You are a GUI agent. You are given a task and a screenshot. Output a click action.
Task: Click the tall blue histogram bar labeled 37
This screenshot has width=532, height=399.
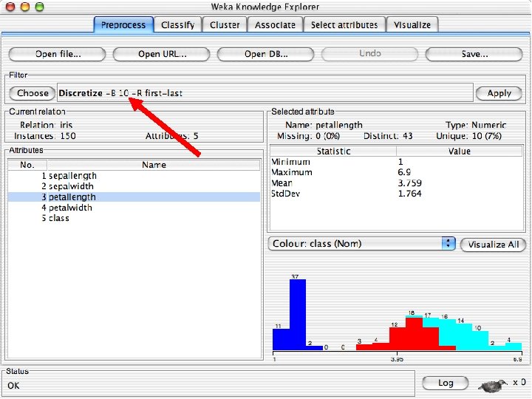[298, 315]
